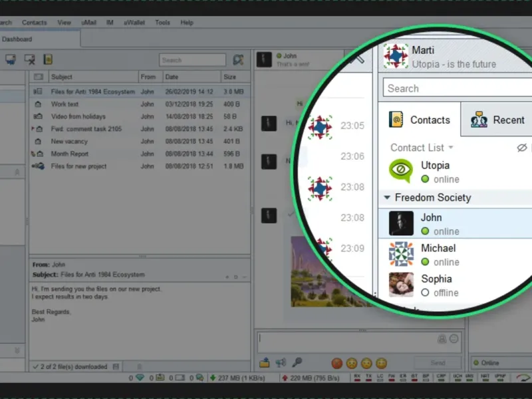The image size is (532, 399).
Task: Sort mail by From column
Action: click(x=151, y=76)
